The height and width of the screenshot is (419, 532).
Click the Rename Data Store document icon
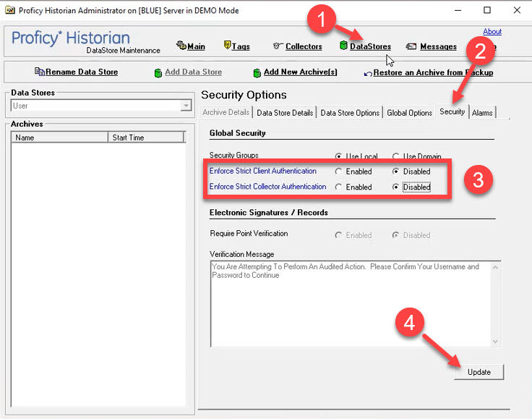[39, 72]
